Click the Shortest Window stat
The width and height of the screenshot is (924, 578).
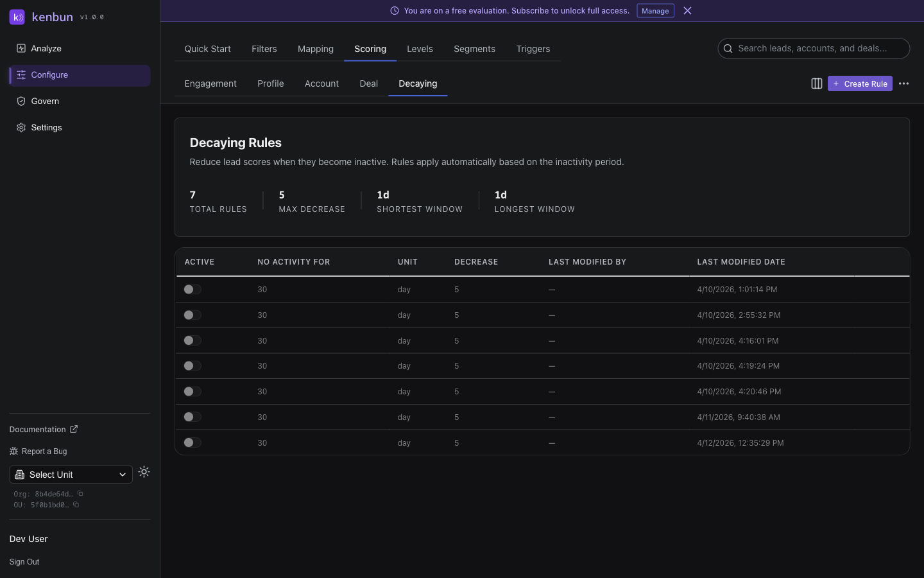[420, 201]
